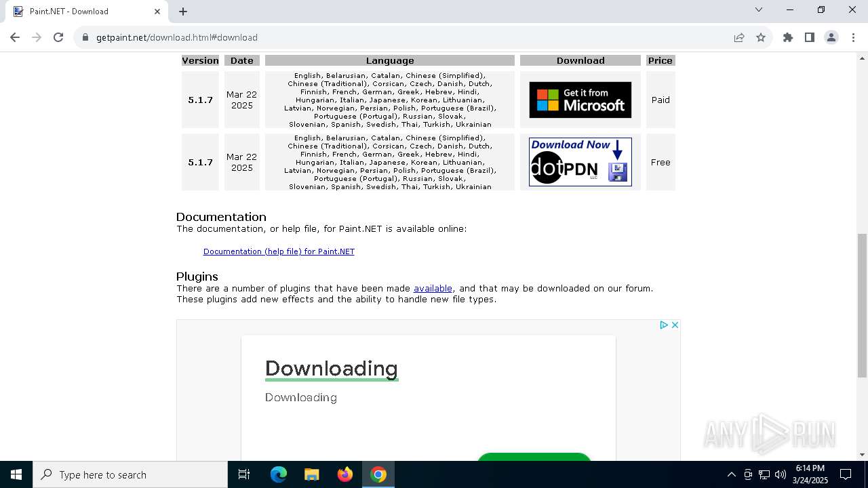The width and height of the screenshot is (868, 488).
Task: Open a new browser tab
Action: point(183,11)
